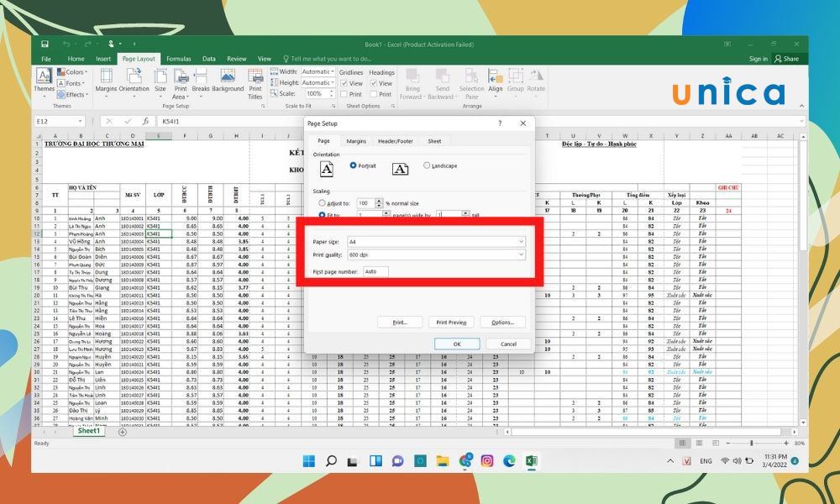Click the Group objects icon

(x=516, y=76)
